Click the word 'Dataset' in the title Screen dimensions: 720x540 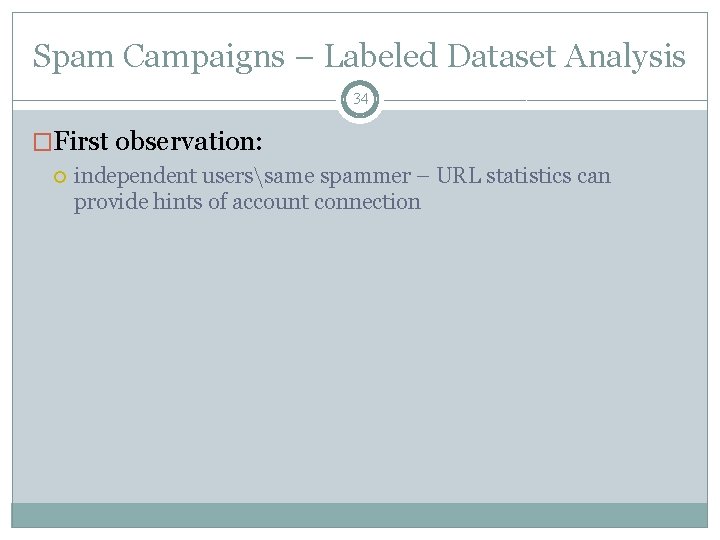[x=501, y=57]
